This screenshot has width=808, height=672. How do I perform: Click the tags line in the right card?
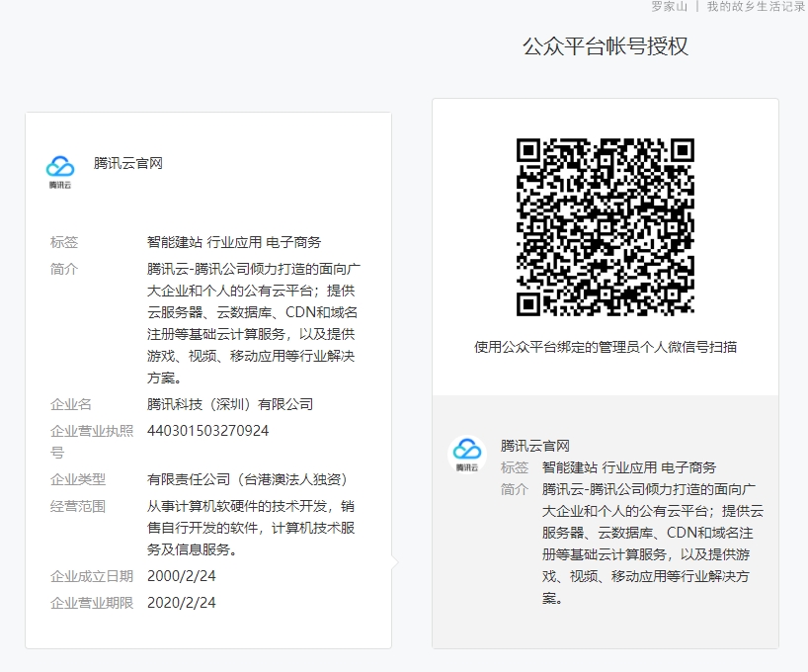pos(629,467)
